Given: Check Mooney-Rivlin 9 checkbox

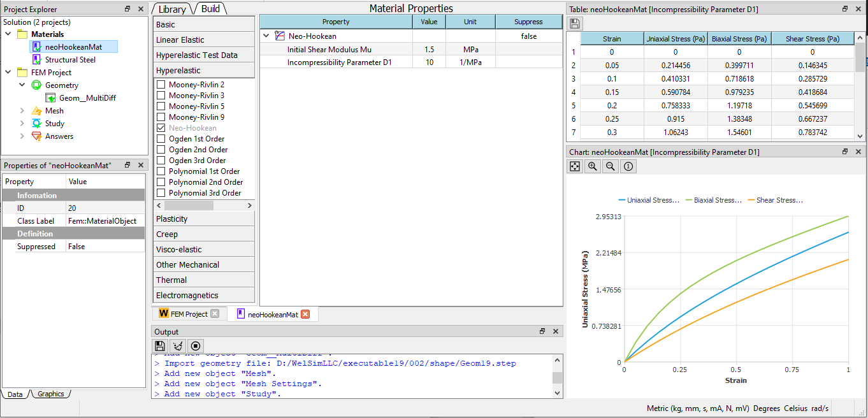Looking at the screenshot, I should pos(161,117).
